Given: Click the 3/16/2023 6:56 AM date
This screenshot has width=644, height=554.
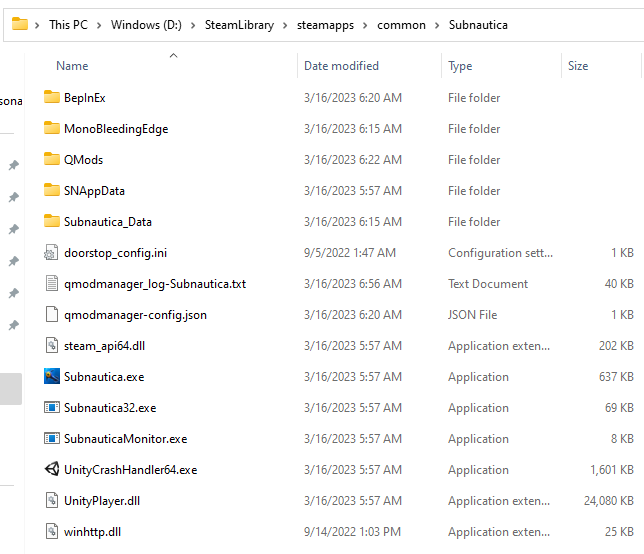Looking at the screenshot, I should (x=352, y=283).
